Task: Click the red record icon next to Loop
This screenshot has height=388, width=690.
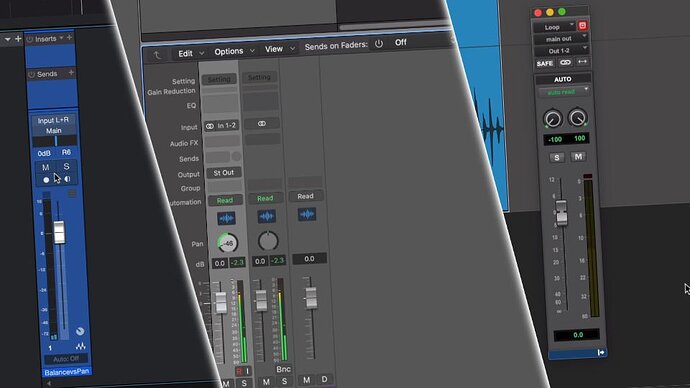Action: pos(582,26)
